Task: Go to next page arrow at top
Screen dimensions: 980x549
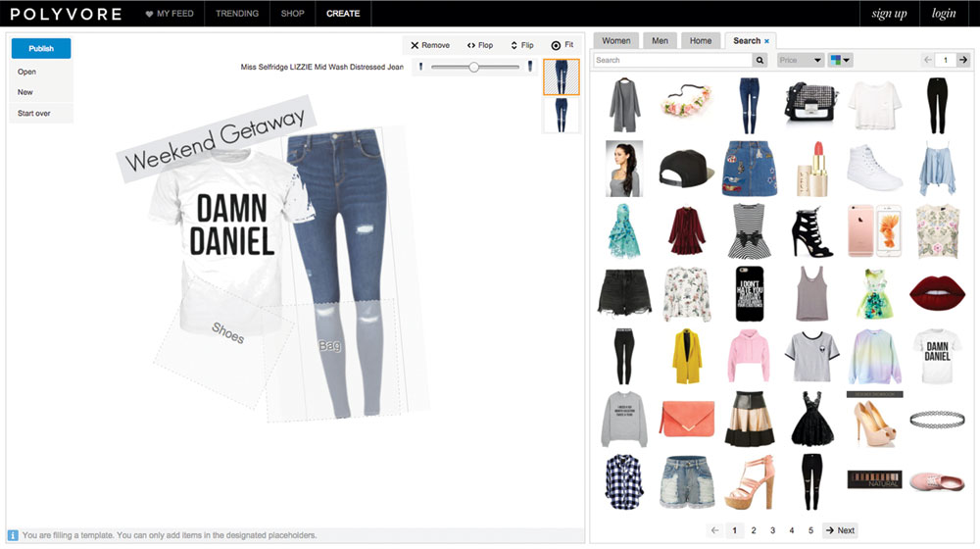Action: [x=963, y=60]
